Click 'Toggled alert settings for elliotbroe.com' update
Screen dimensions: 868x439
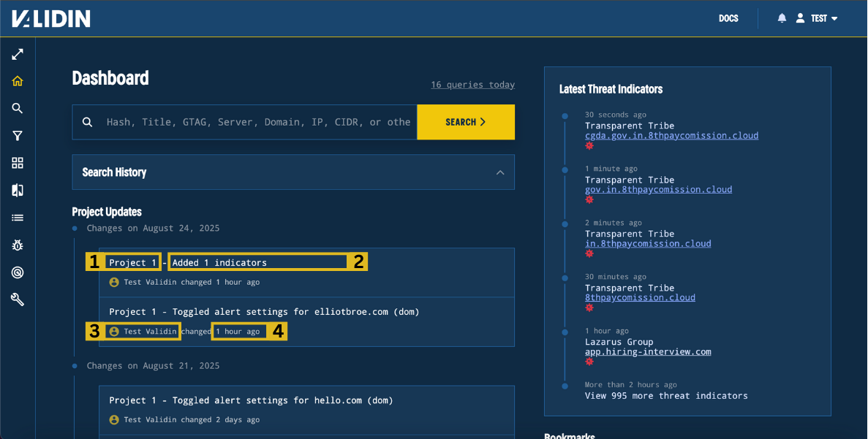click(x=264, y=312)
